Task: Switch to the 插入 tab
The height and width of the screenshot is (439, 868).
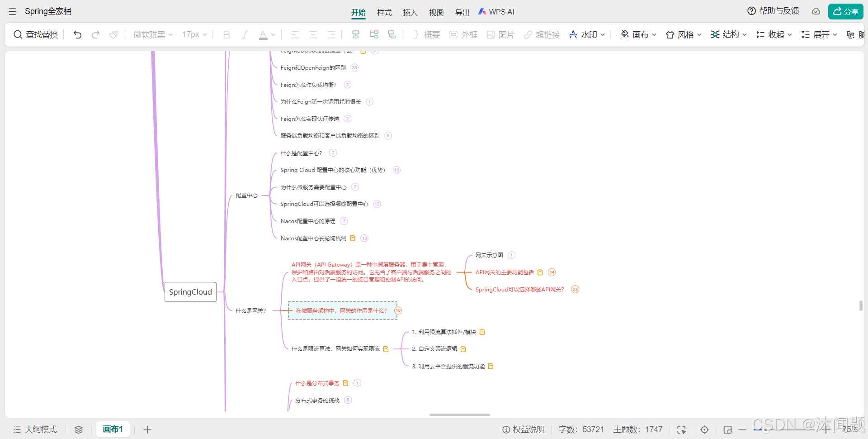Action: point(410,12)
